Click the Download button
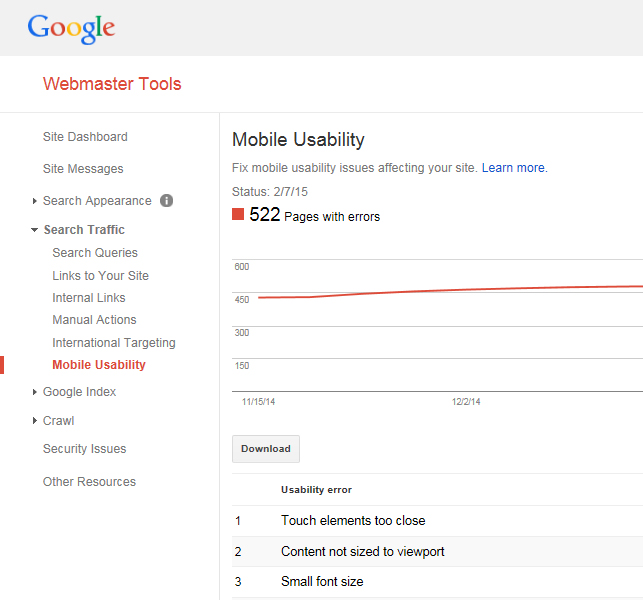 tap(266, 449)
